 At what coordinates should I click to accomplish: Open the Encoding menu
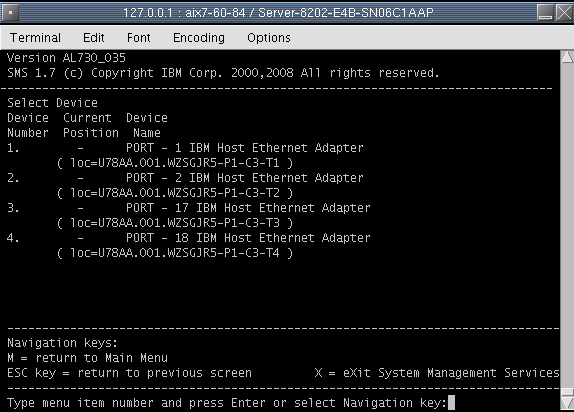coord(199,38)
